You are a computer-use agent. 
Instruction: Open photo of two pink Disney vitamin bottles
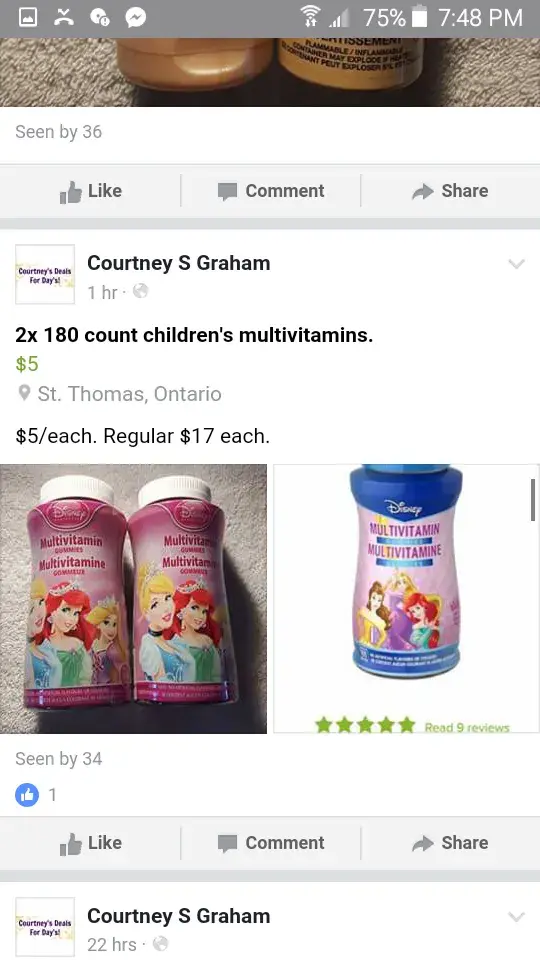coord(133,599)
